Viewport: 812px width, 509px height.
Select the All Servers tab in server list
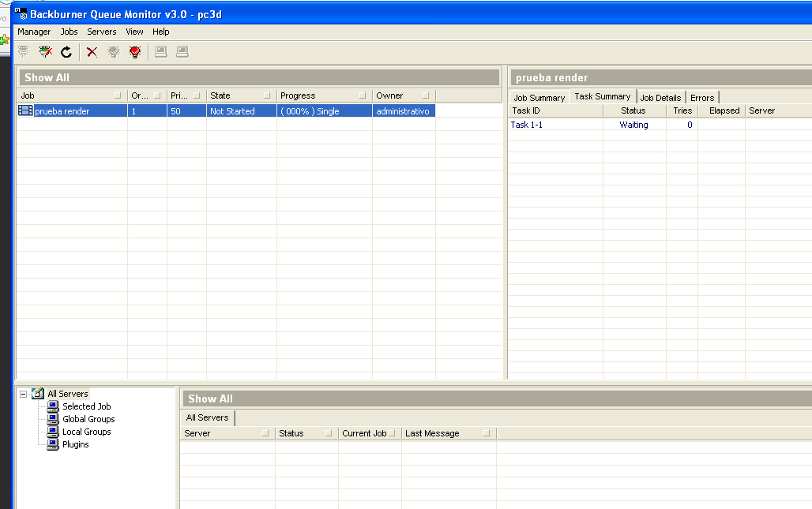coord(207,417)
